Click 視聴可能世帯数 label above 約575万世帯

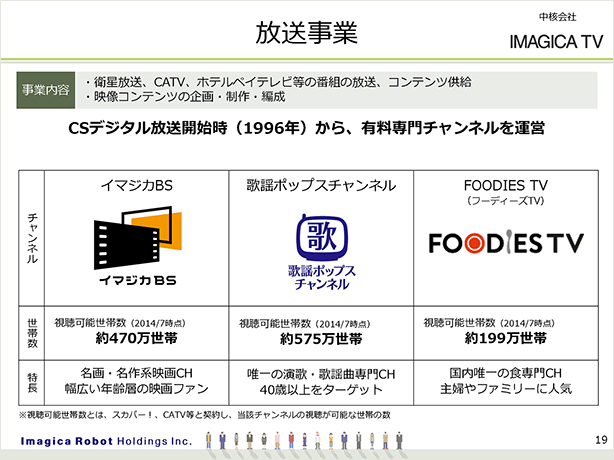coord(305,323)
